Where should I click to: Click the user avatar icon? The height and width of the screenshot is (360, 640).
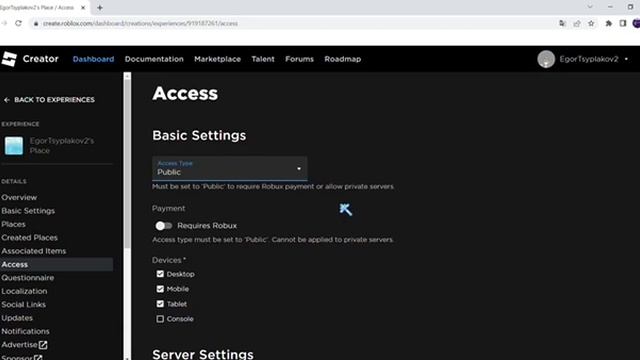click(x=546, y=59)
